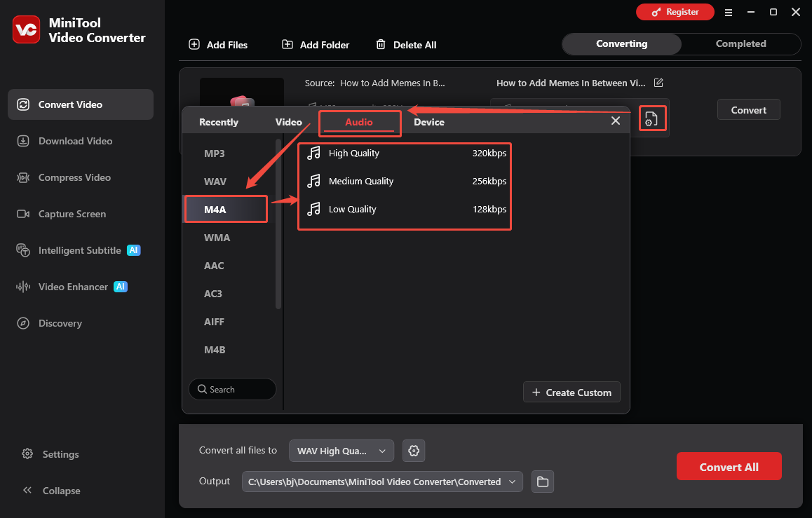The height and width of the screenshot is (518, 812).
Task: Collapse the sidebar with the double-chevron
Action: [x=27, y=490]
